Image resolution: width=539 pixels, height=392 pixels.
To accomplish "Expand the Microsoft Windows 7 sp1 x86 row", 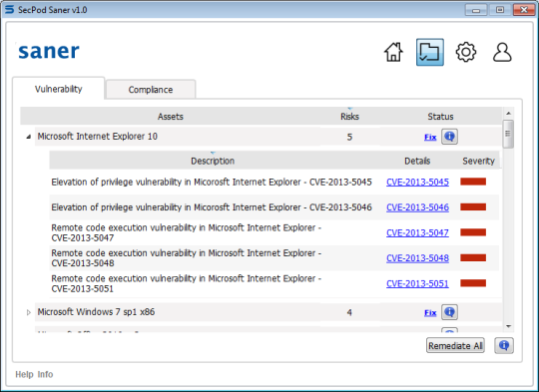I will point(29,312).
